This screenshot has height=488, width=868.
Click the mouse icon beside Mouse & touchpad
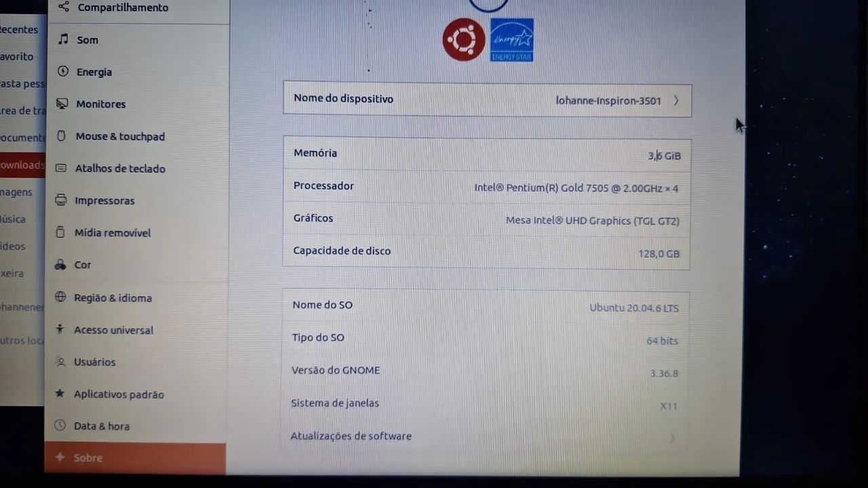pyautogui.click(x=61, y=136)
